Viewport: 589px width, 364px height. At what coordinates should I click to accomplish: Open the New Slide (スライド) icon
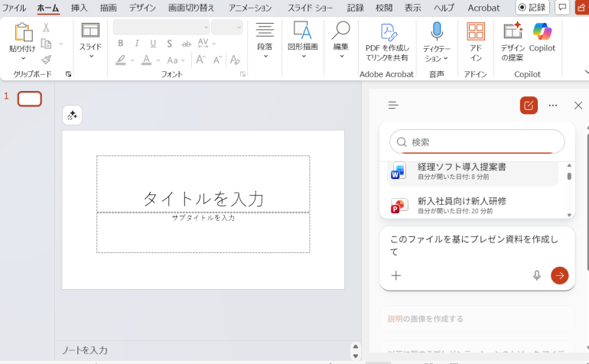point(90,30)
